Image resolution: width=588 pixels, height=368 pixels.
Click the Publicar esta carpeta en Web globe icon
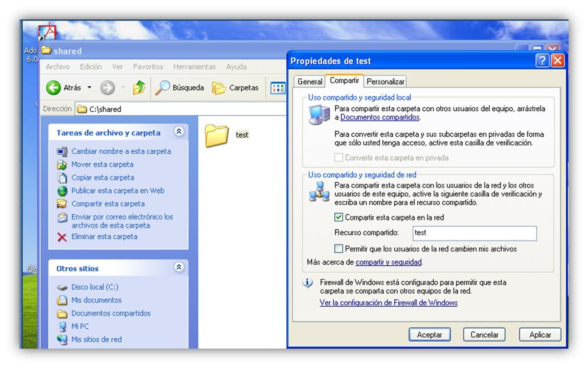pos(62,191)
